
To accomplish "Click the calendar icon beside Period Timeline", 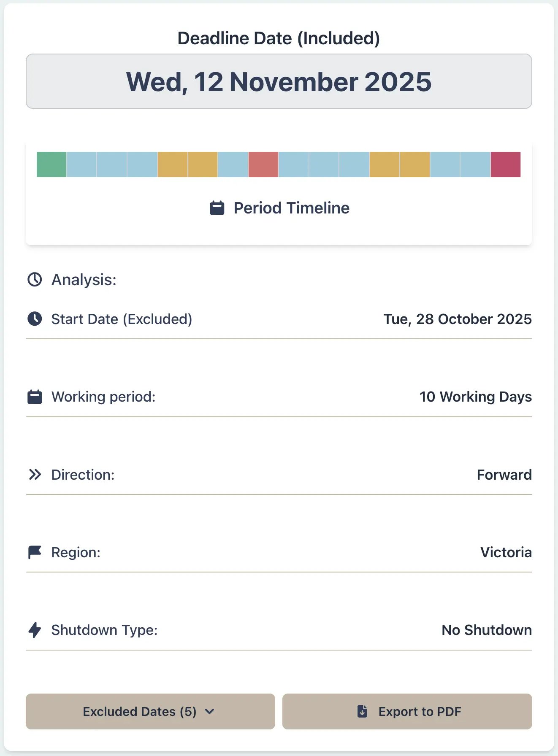I will coord(217,208).
